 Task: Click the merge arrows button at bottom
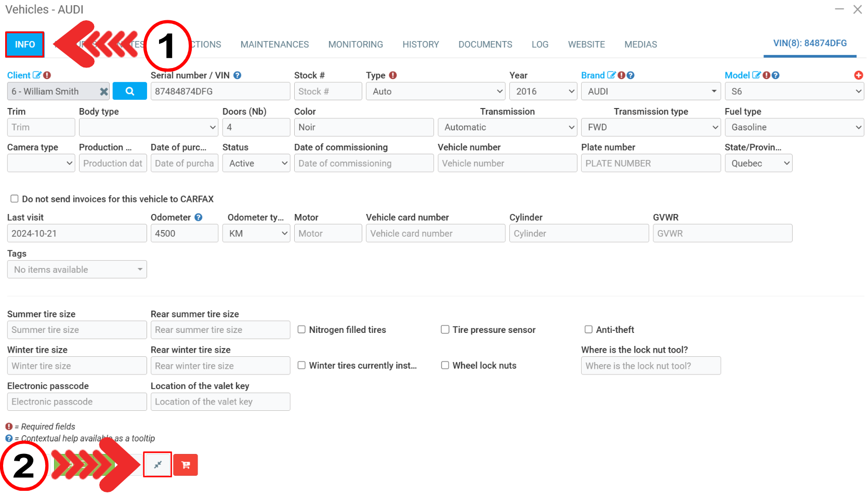coord(158,464)
